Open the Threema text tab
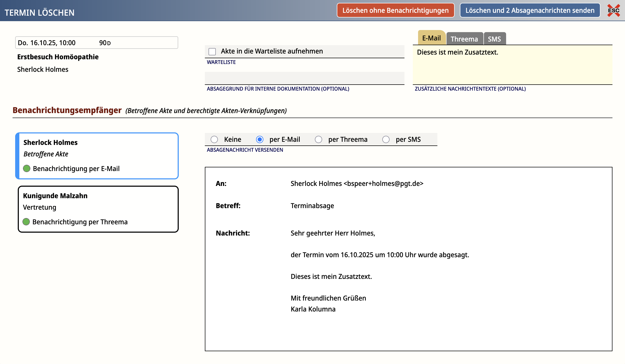625x364 pixels. (464, 39)
